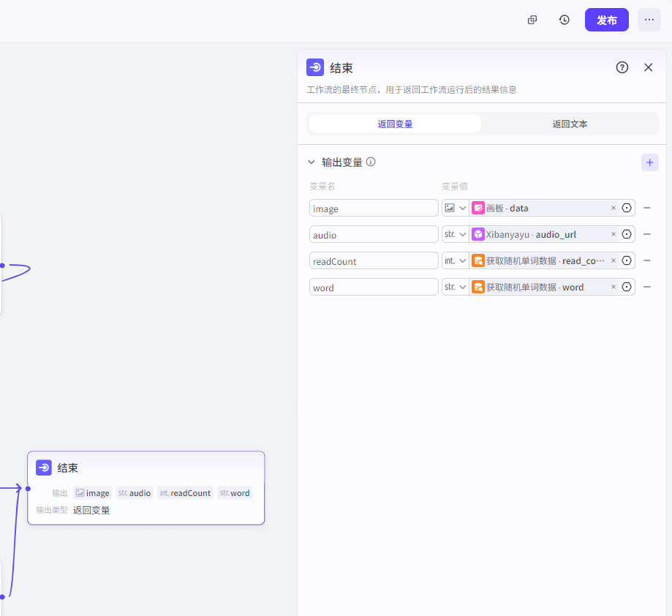Open version history icon in top toolbar
The image size is (672, 616).
(x=564, y=20)
